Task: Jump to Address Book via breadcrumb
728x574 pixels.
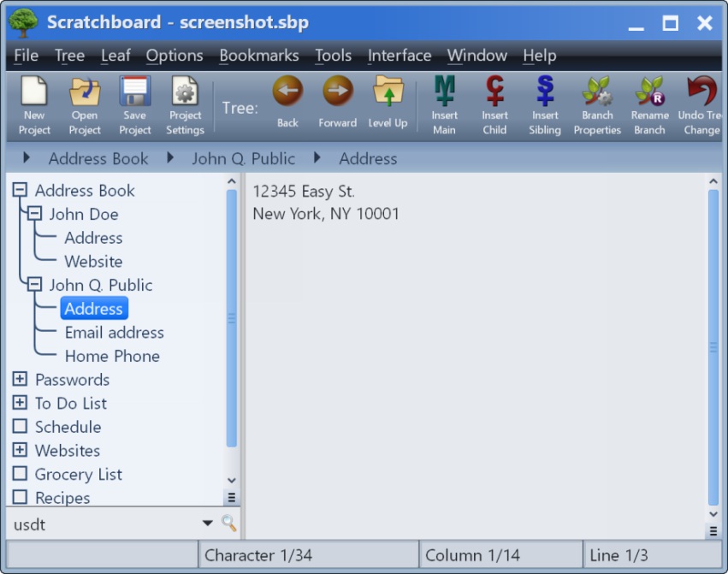Action: pyautogui.click(x=98, y=158)
